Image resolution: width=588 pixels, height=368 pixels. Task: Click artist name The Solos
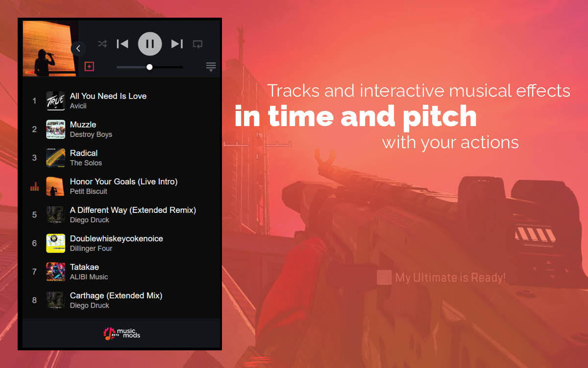(x=86, y=163)
